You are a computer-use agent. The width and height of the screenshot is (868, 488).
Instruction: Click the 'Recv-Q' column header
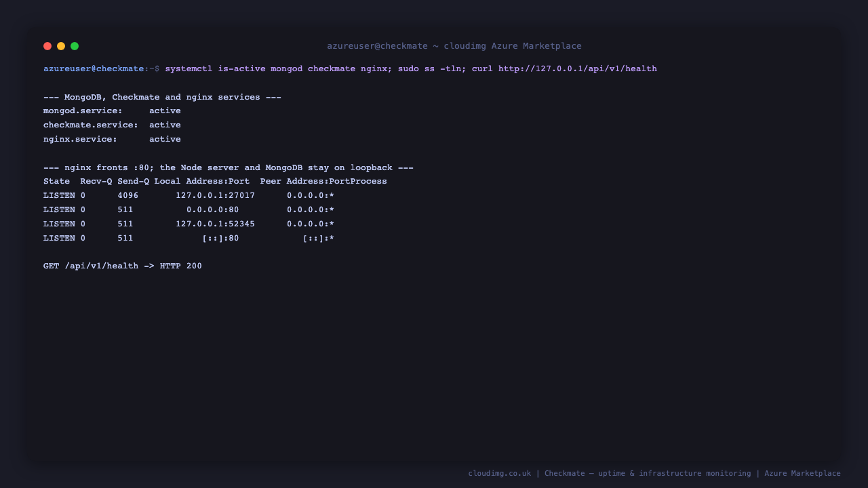pyautogui.click(x=96, y=181)
